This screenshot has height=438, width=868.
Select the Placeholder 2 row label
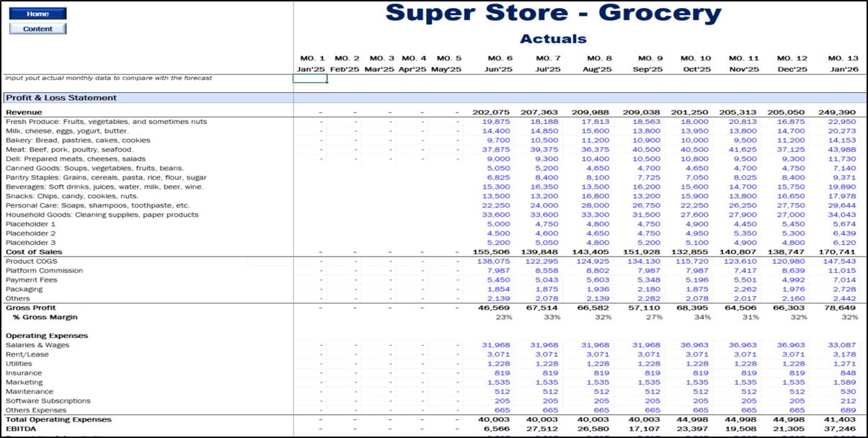[x=30, y=233]
